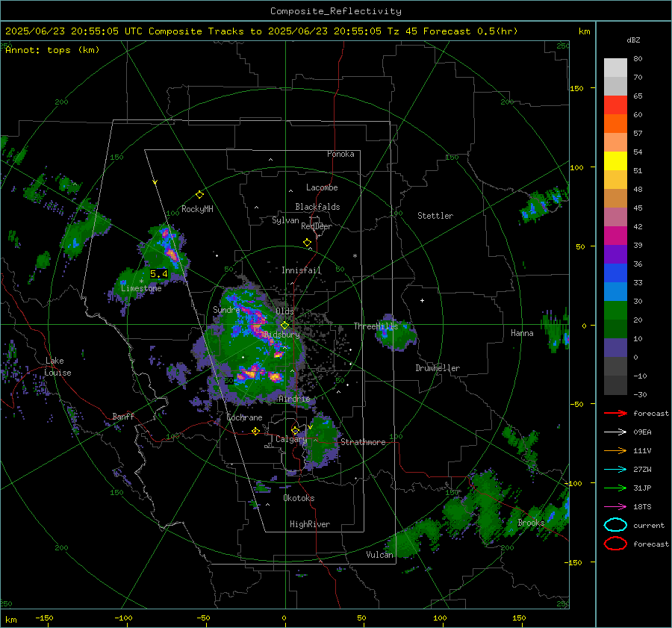672x628 pixels.
Task: Click the Limestone label
Action: (x=141, y=288)
